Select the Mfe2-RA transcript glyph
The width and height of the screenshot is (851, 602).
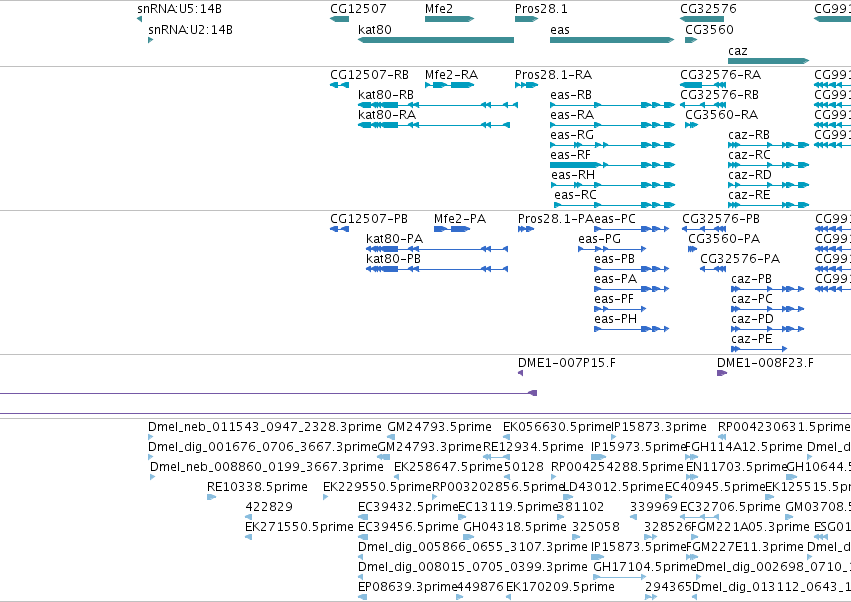point(449,85)
